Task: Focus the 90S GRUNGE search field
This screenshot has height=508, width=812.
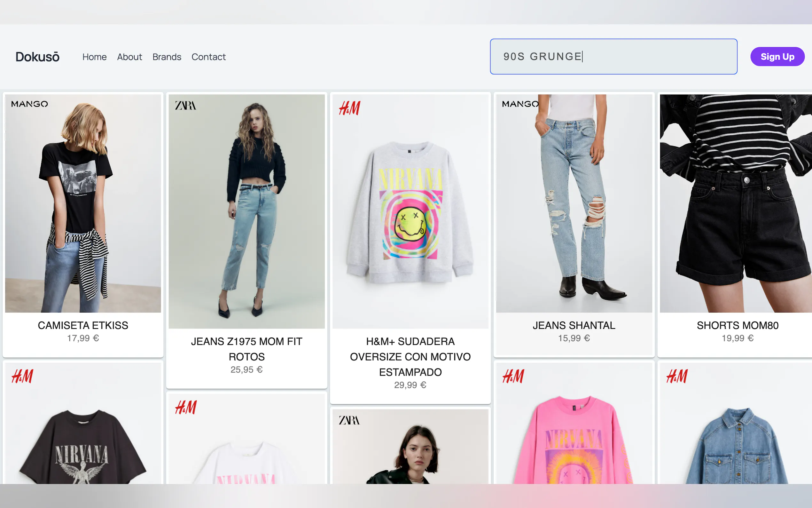Action: [613, 56]
